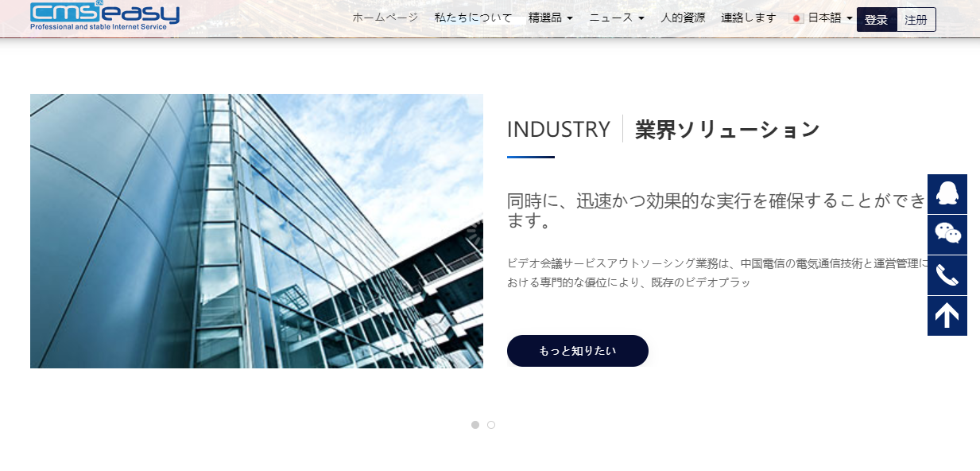The image size is (980, 471).
Task: Click the phone contact icon
Action: (x=947, y=274)
